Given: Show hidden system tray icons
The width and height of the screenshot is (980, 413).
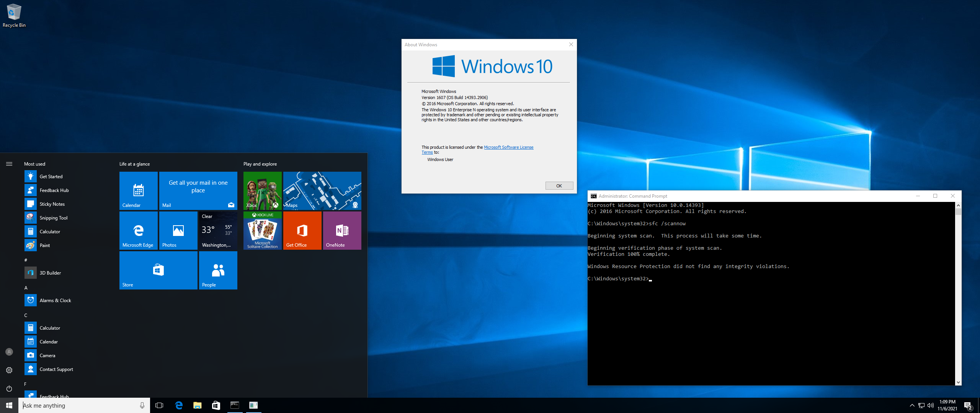Looking at the screenshot, I should 912,405.
